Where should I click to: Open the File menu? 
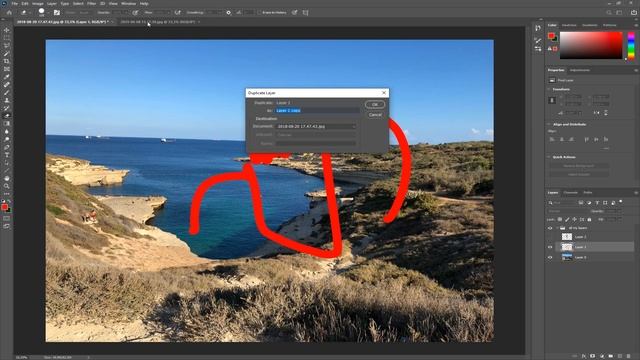click(15, 4)
